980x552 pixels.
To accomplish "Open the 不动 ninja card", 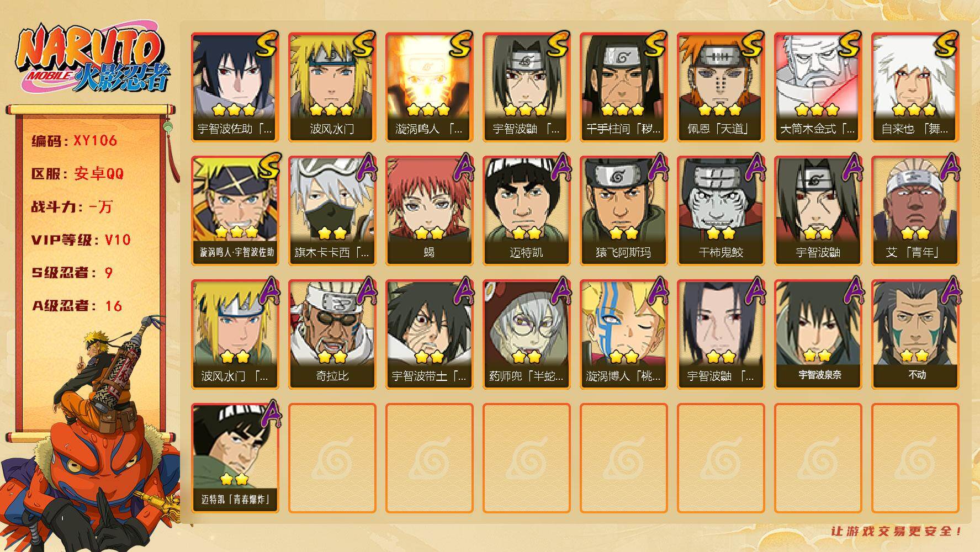I will [915, 335].
